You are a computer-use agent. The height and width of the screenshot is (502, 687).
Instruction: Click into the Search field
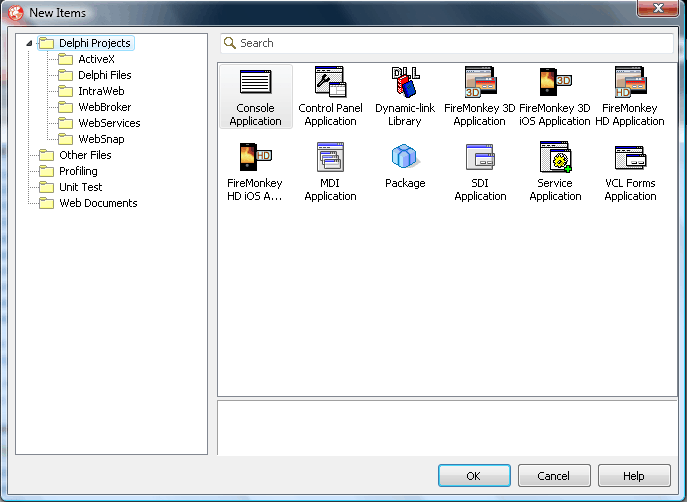[447, 43]
